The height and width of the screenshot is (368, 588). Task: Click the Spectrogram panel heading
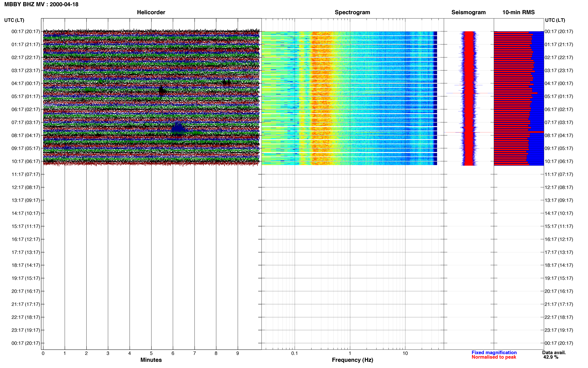click(x=352, y=12)
